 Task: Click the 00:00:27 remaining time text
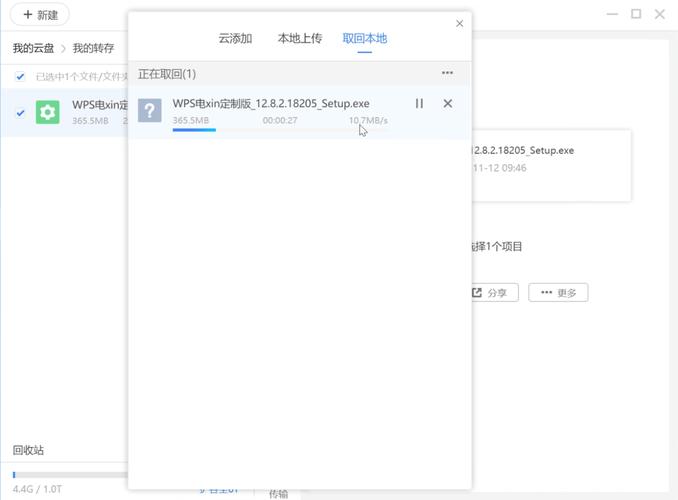point(280,120)
